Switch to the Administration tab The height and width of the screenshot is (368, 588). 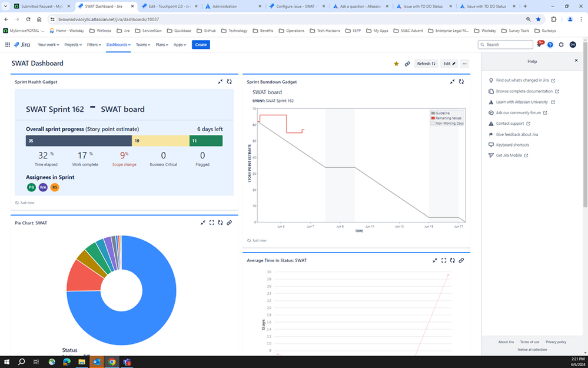click(x=232, y=6)
